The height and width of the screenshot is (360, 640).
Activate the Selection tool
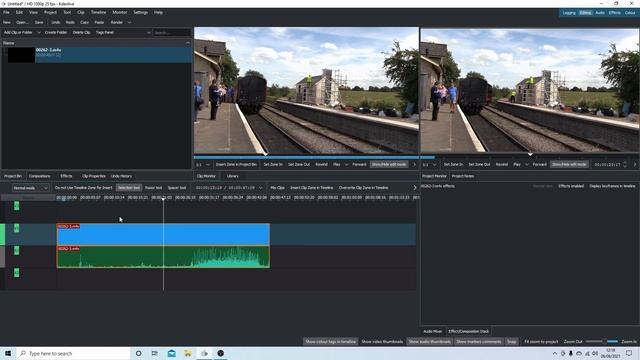pos(129,188)
